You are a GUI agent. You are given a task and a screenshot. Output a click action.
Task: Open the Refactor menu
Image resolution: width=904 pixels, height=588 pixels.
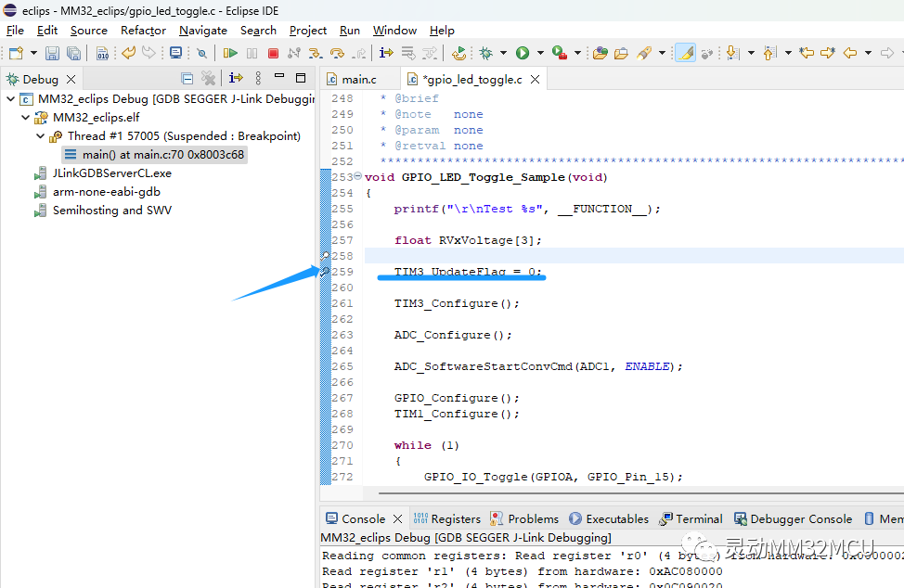tap(143, 31)
